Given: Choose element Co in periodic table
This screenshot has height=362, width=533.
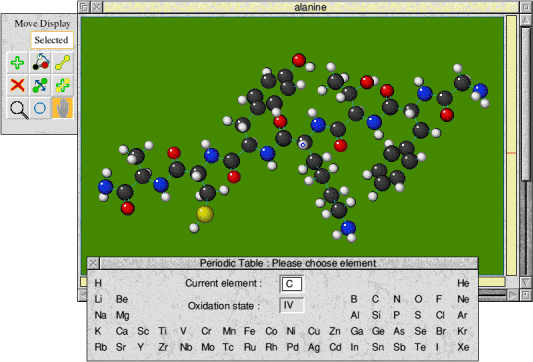Looking at the screenshot, I should point(271,331).
